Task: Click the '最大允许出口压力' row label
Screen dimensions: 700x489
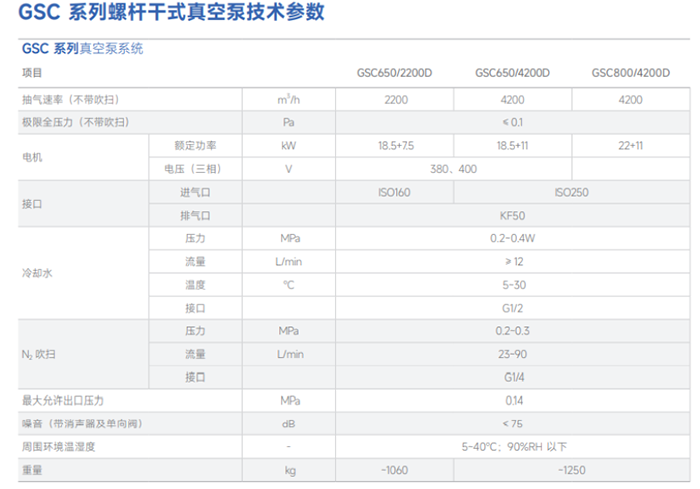Action: coord(62,401)
